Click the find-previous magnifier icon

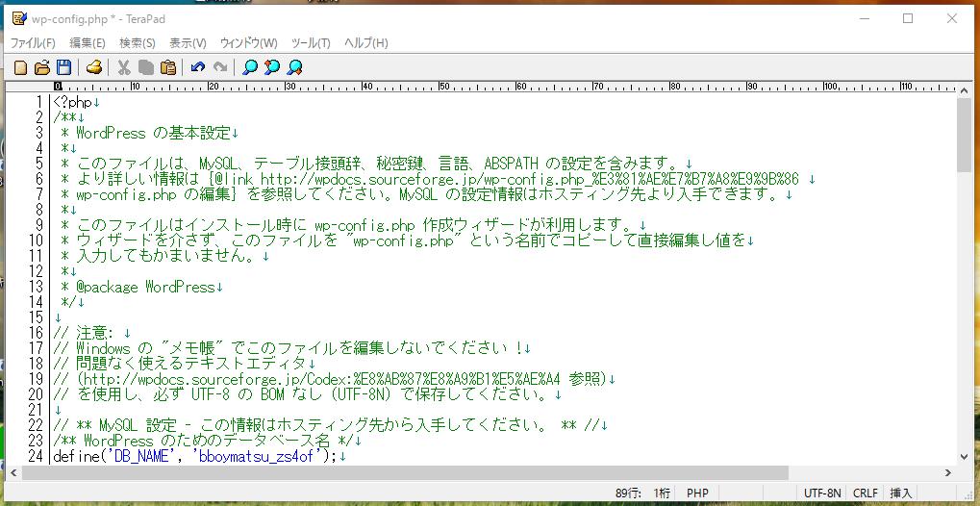(x=272, y=67)
